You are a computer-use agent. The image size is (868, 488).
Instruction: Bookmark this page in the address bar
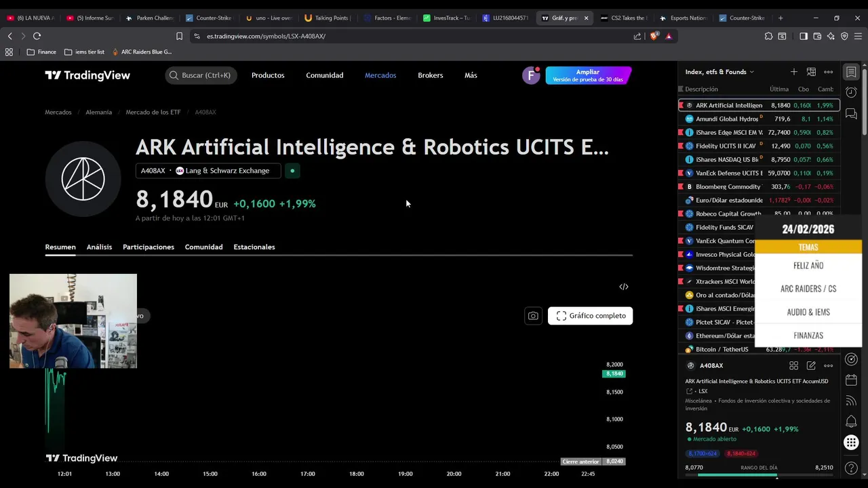(x=179, y=36)
